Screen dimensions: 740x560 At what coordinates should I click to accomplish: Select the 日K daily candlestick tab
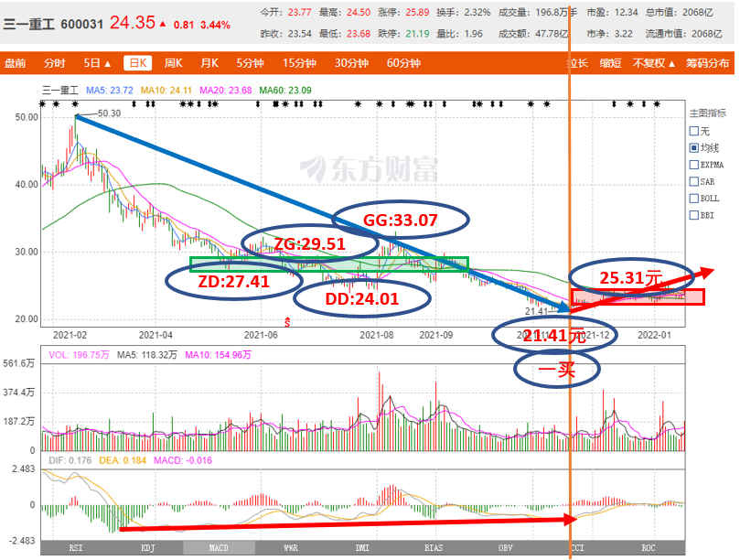pos(137,63)
